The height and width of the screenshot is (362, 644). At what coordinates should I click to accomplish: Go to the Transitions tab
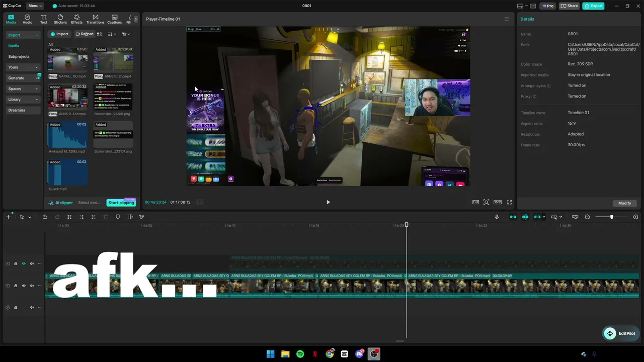click(x=95, y=19)
